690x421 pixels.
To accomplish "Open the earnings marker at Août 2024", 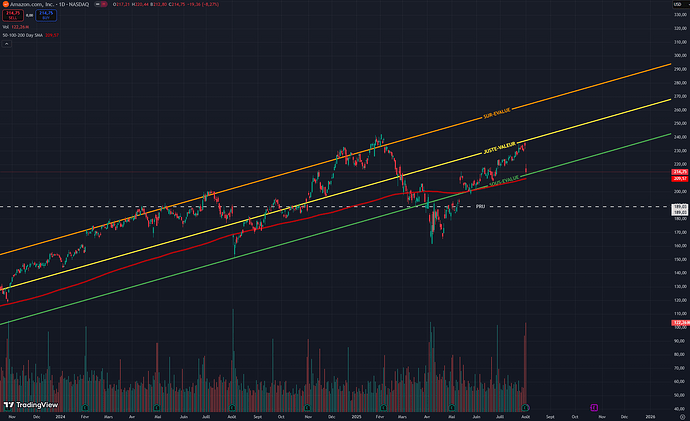I will point(232,408).
